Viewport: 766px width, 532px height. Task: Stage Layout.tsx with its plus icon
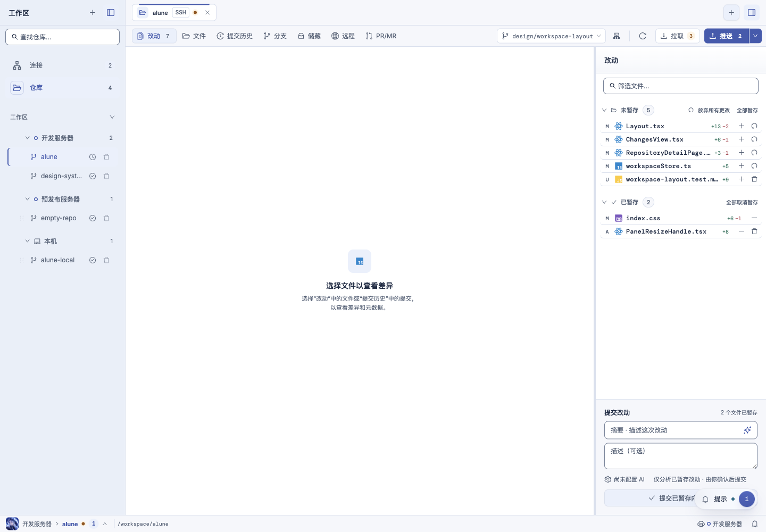[742, 126]
